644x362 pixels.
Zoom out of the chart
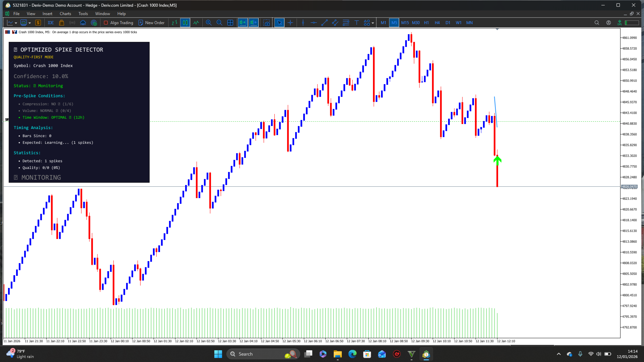click(x=219, y=23)
